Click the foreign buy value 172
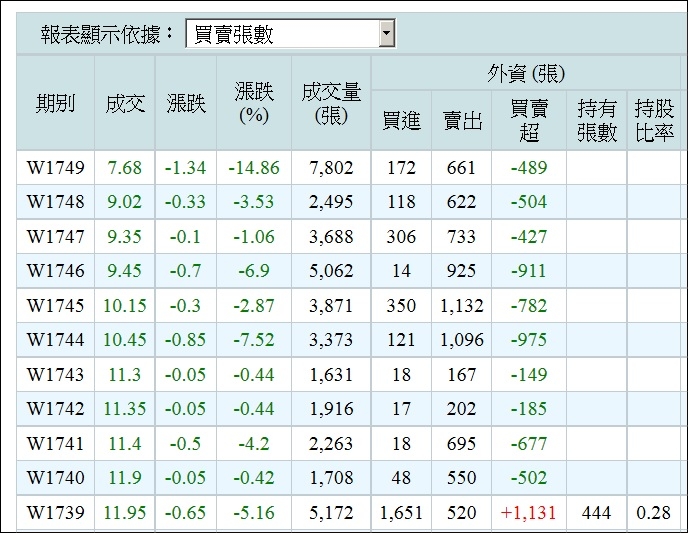Image resolution: width=688 pixels, height=533 pixels. [x=401, y=168]
